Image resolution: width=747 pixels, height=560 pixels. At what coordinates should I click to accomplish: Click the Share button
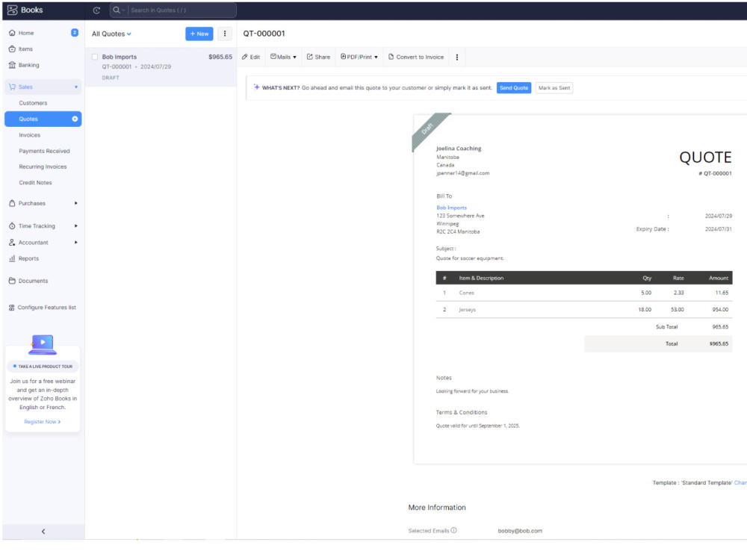click(x=318, y=57)
